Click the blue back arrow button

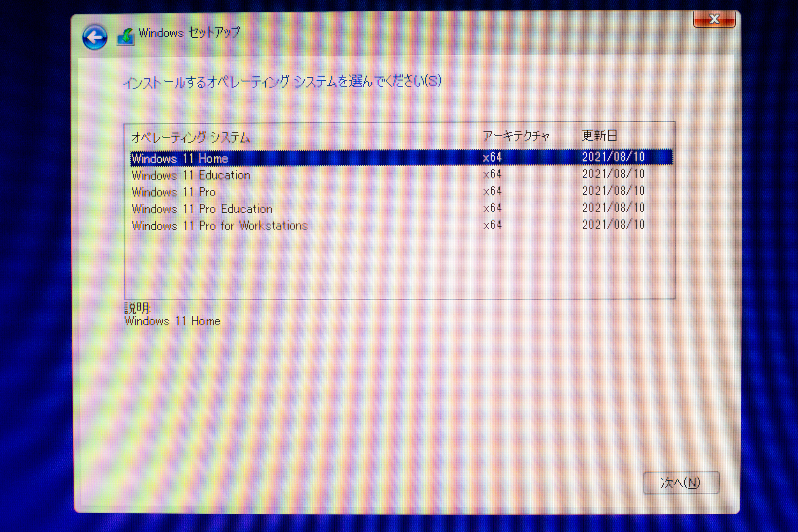pyautogui.click(x=94, y=37)
